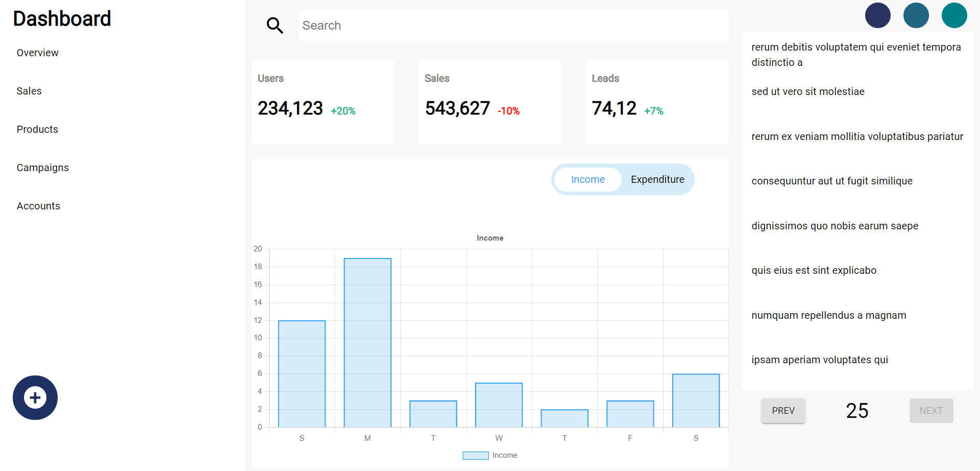980x471 pixels.
Task: Click the search magnifier icon
Action: tap(275, 25)
